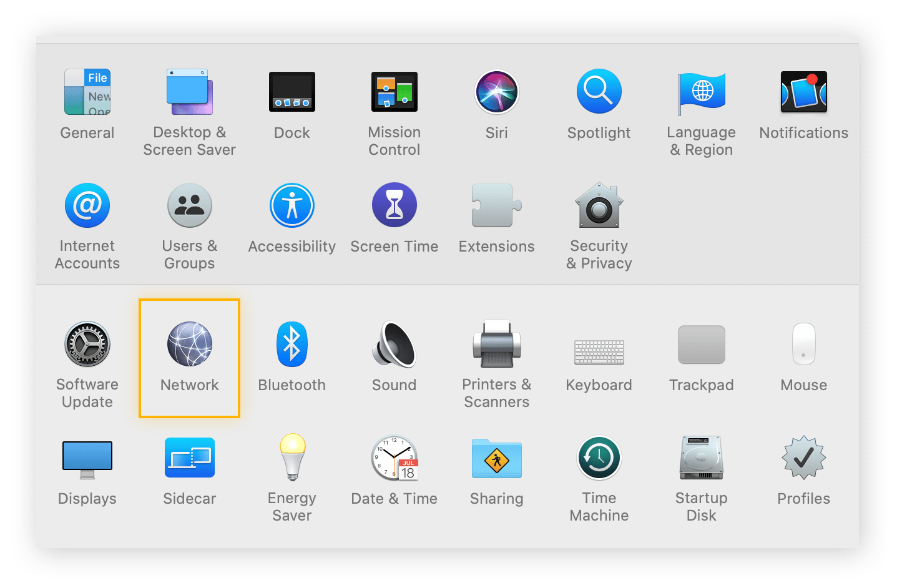
Task: Click the Security & Privacy icon
Action: (x=599, y=206)
